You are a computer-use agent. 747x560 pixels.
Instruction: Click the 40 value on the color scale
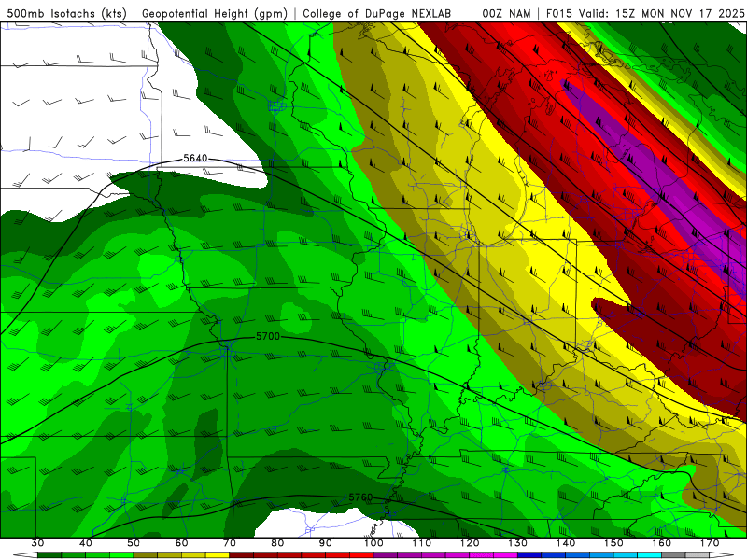click(86, 543)
